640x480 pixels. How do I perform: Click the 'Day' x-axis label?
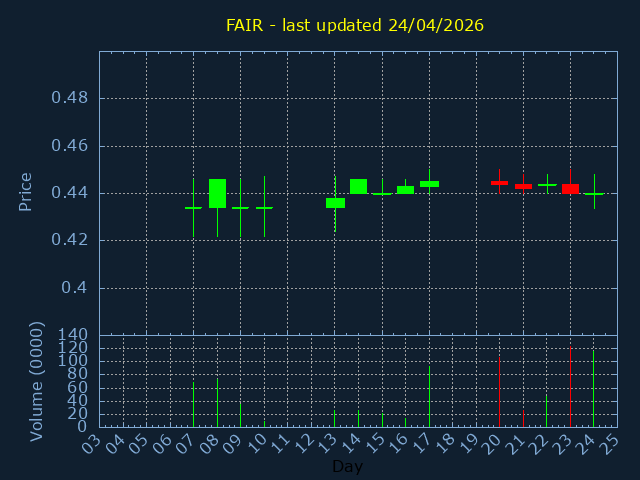(x=347, y=466)
